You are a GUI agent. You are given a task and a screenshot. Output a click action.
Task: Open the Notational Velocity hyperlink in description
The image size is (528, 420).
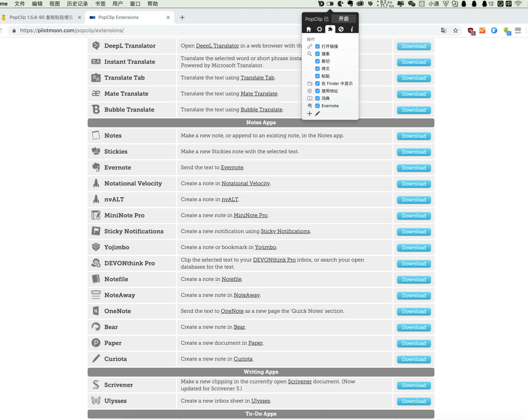pos(246,183)
